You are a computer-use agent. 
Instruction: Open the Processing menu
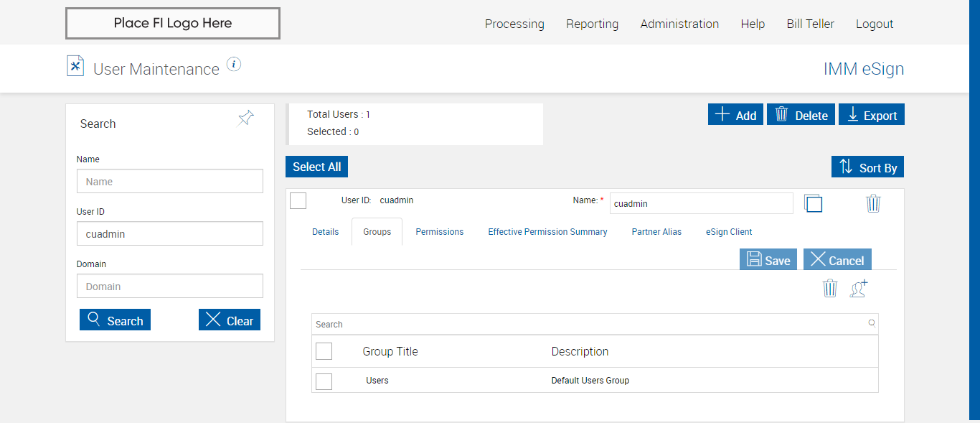pyautogui.click(x=514, y=24)
